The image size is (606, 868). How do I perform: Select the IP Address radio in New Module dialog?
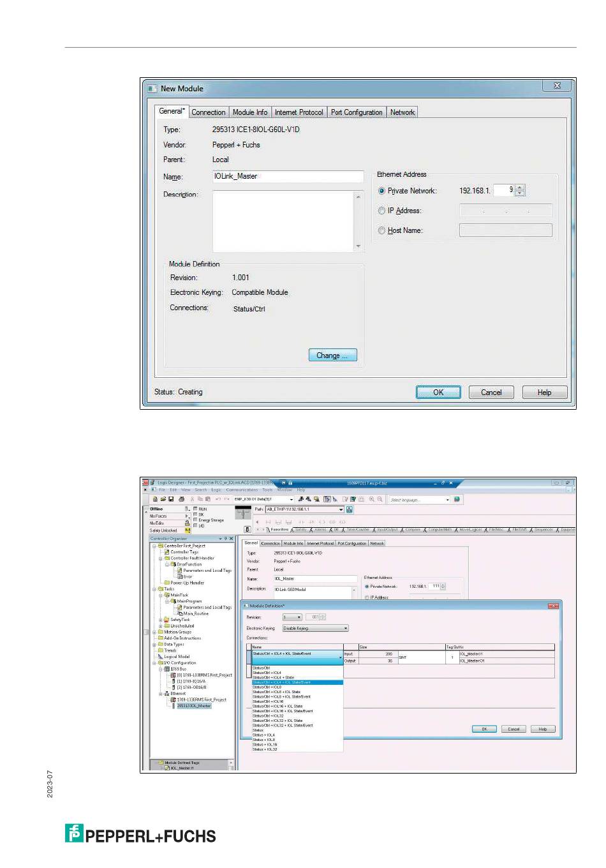click(382, 211)
